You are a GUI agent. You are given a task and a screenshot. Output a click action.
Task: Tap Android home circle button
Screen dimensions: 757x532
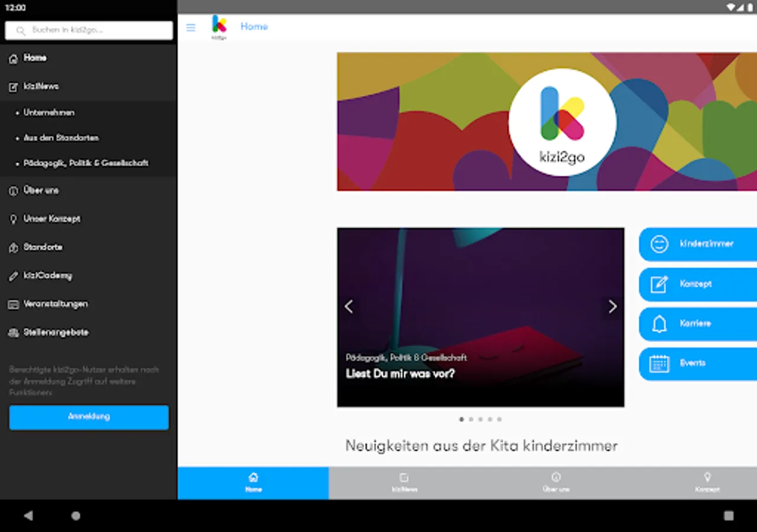click(x=76, y=515)
